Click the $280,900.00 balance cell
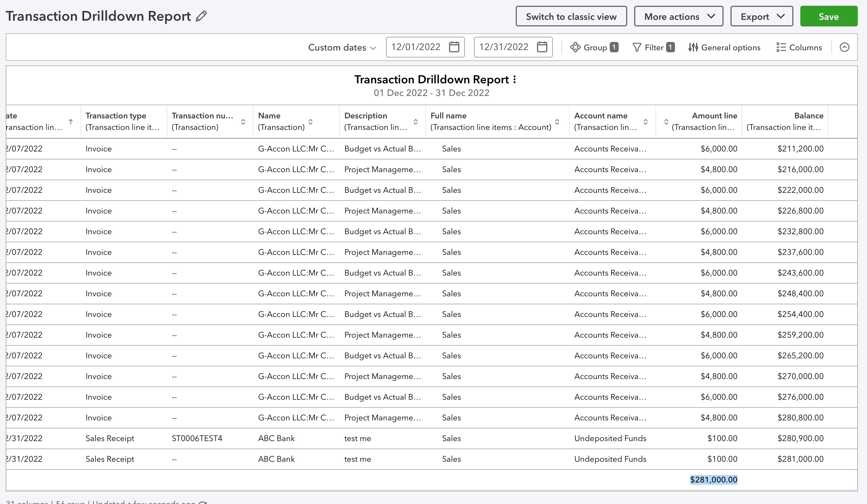Viewport: 867px width, 504px height. click(x=801, y=438)
